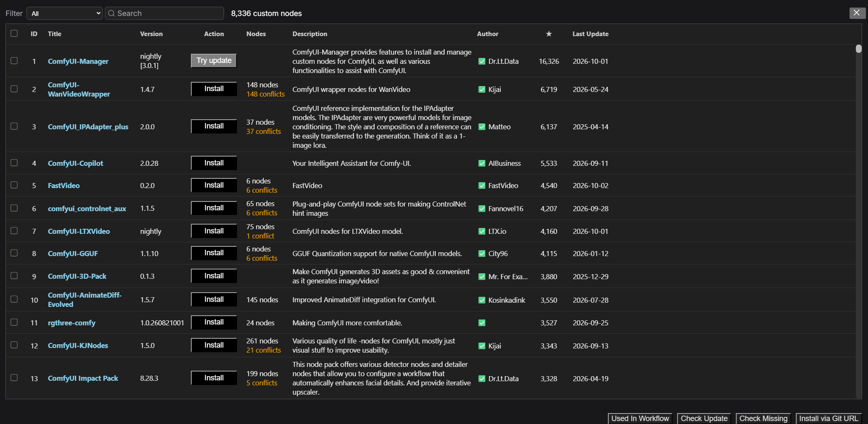The width and height of the screenshot is (868, 424).
Task: Click the verified badge in rgthree-comfy row
Action: 482,323
